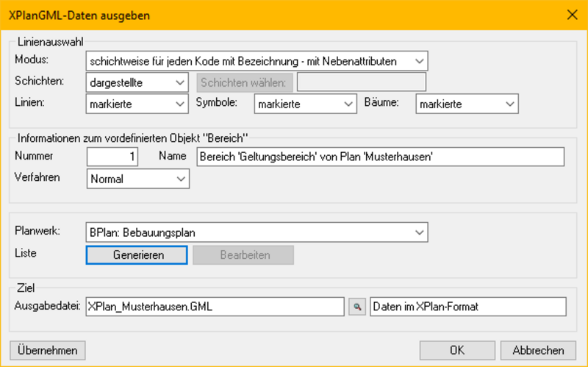Click the Ausgabedatei field XPlan_Musterhausen.GML
The image size is (588, 367).
215,307
